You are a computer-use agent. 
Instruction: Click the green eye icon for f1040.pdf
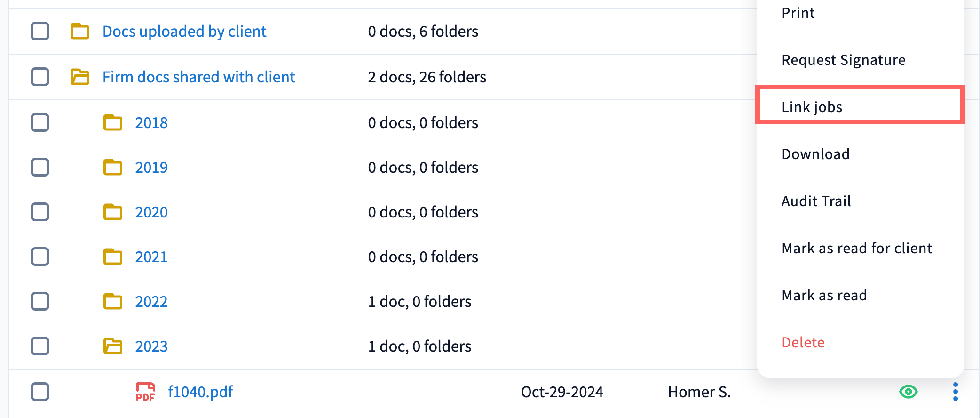[908, 392]
